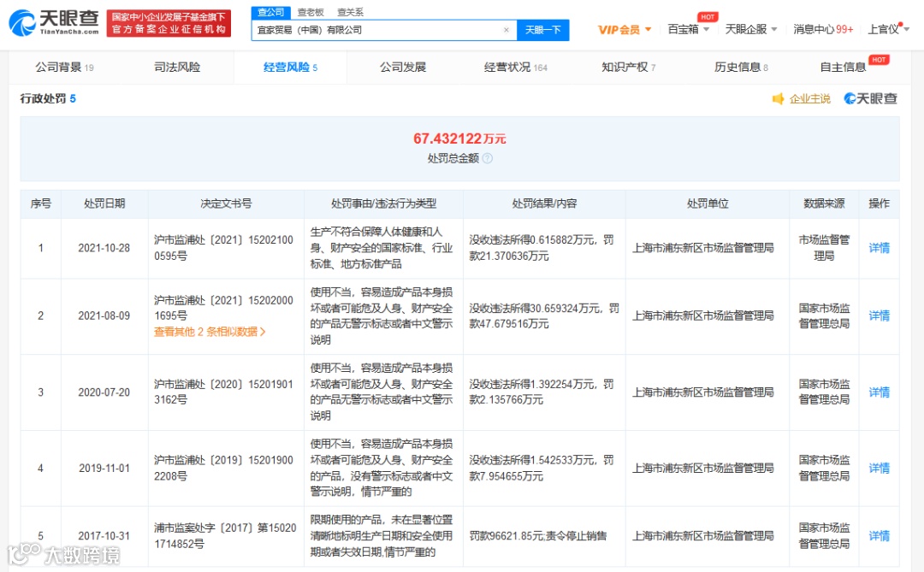The width and height of the screenshot is (924, 572).
Task: Select the 查关系 search tab
Action: click(x=350, y=12)
